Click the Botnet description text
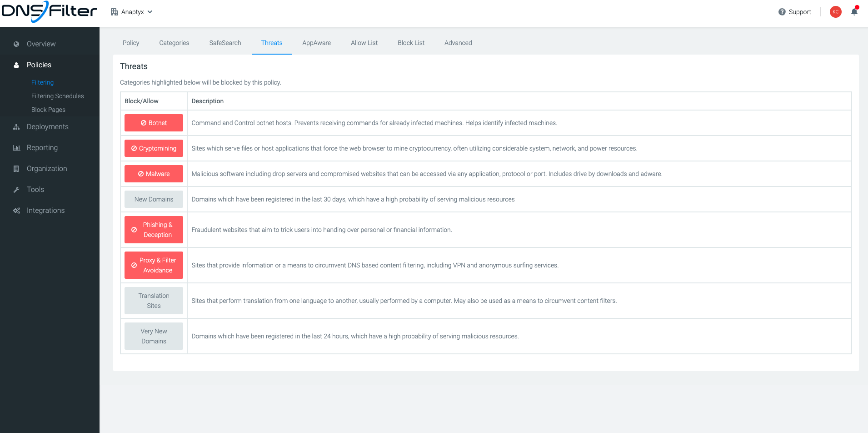Screen dimensions: 868x433 [x=374, y=123]
